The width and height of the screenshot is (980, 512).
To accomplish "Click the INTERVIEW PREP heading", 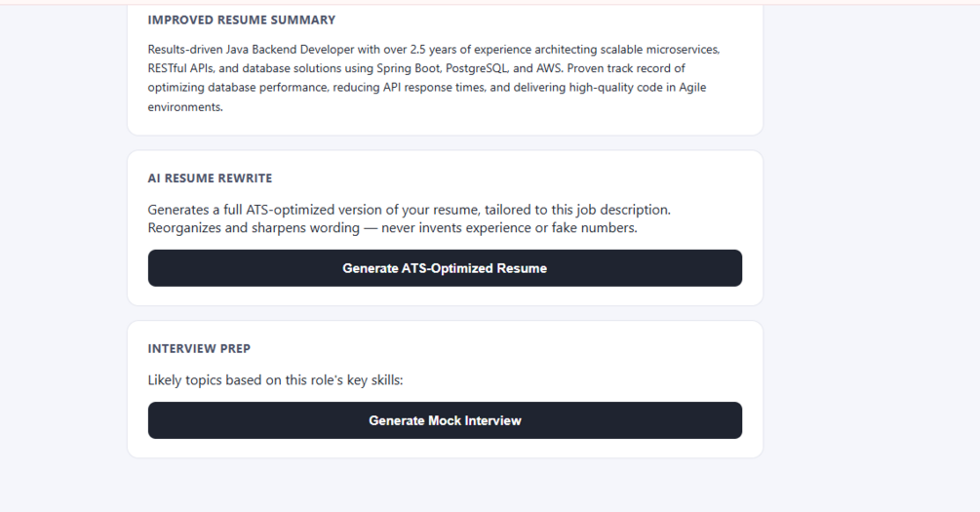I will pos(199,349).
